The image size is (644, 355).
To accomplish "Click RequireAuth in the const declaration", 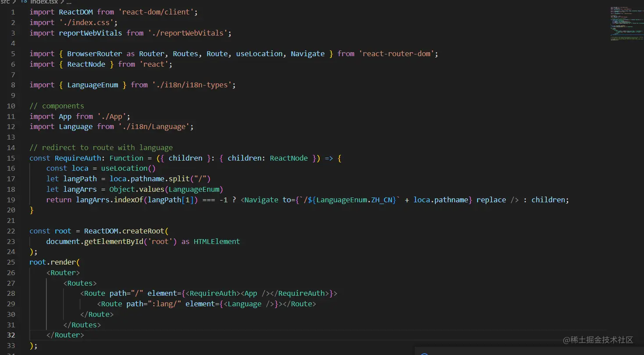I will [x=78, y=158].
